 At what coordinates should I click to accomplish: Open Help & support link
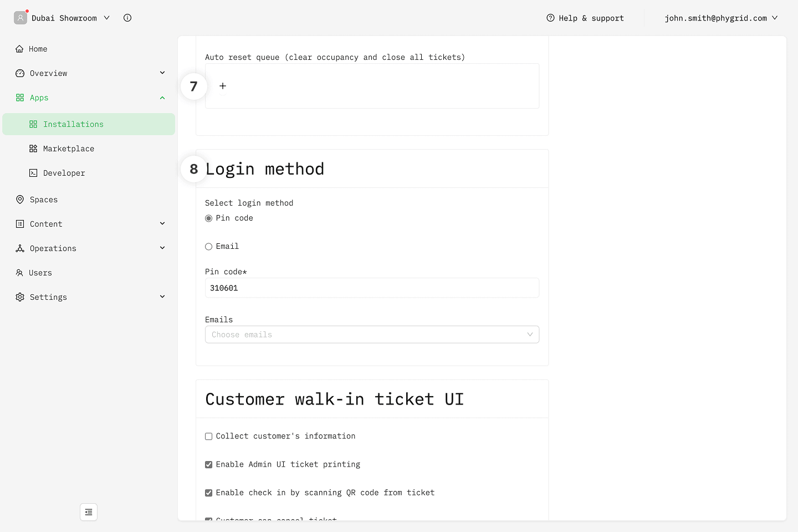[x=585, y=18]
